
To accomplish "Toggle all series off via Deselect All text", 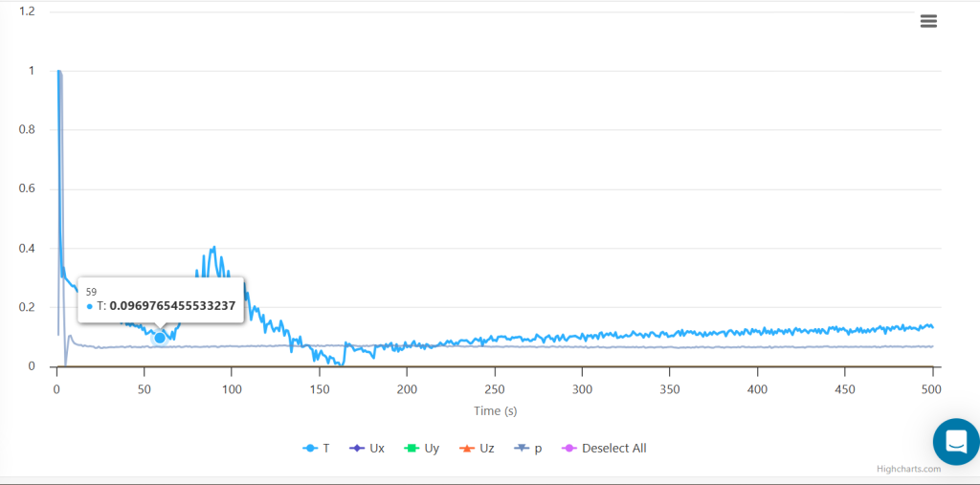I will 613,448.
